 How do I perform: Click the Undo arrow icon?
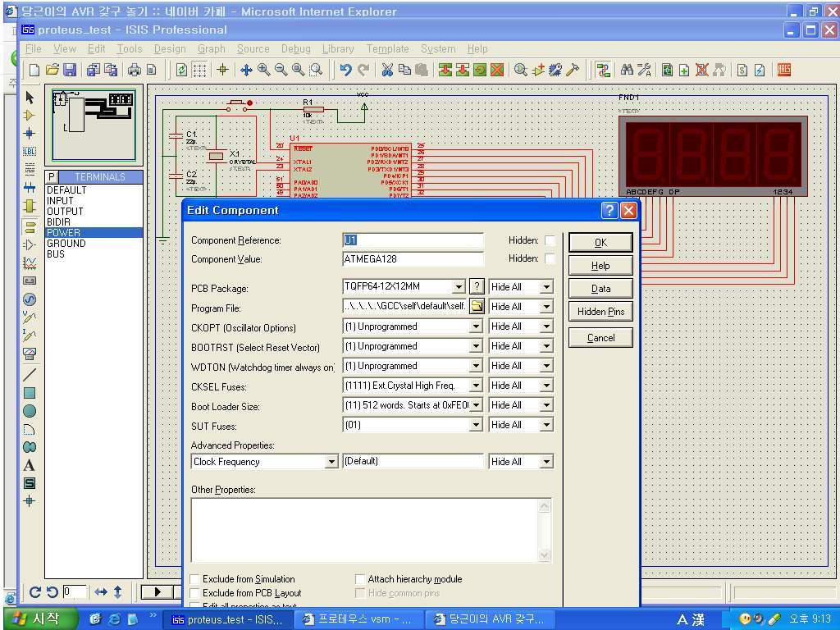point(345,70)
